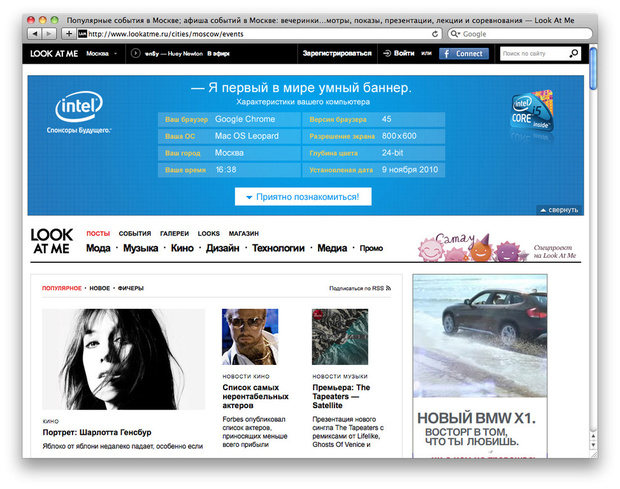Click the Mac OS Leopard value
The height and width of the screenshot is (489, 620).
(x=247, y=136)
